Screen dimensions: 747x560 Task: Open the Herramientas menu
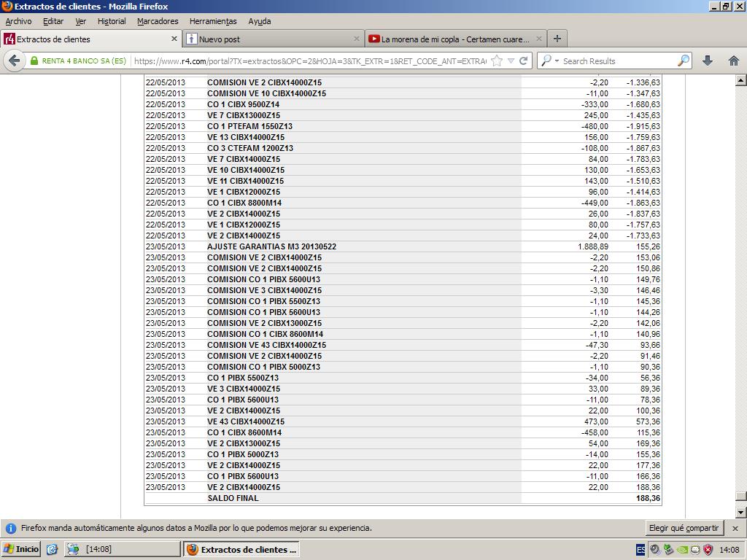[213, 21]
